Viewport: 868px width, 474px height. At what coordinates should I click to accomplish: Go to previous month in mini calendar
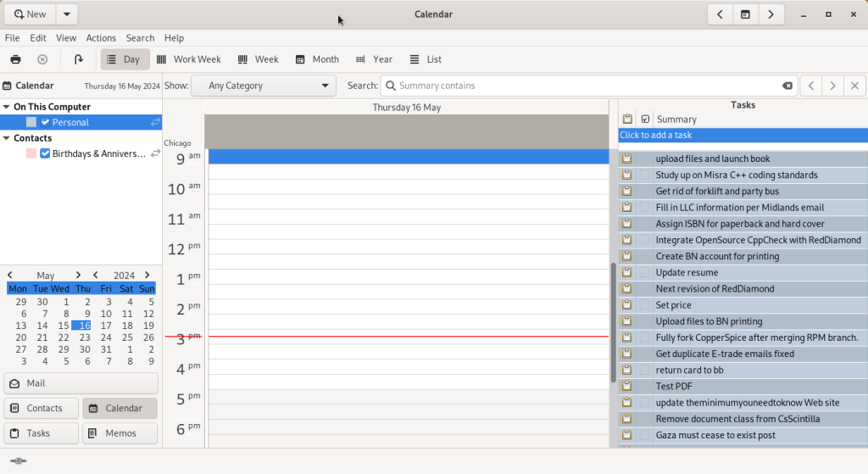tap(10, 276)
